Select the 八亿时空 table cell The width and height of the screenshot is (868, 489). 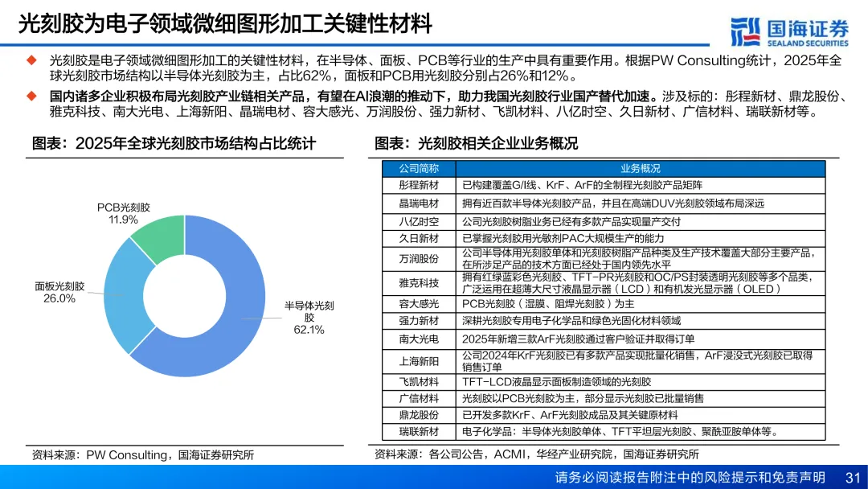point(419,221)
